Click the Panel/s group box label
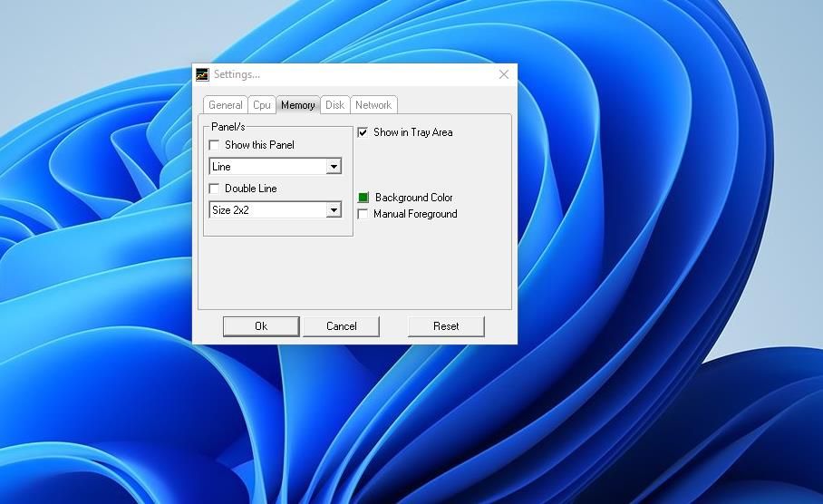The image size is (823, 504). 228,127
